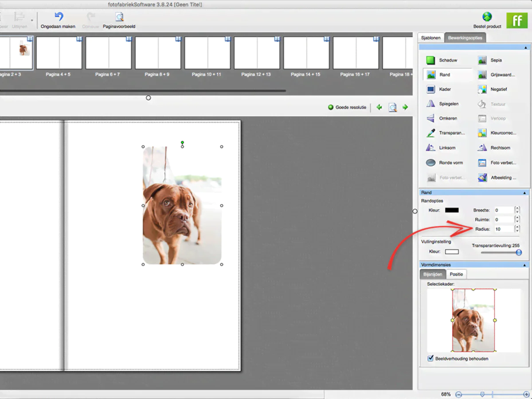Switch to the Sjablonen tab
The width and height of the screenshot is (532, 399).
[430, 38]
